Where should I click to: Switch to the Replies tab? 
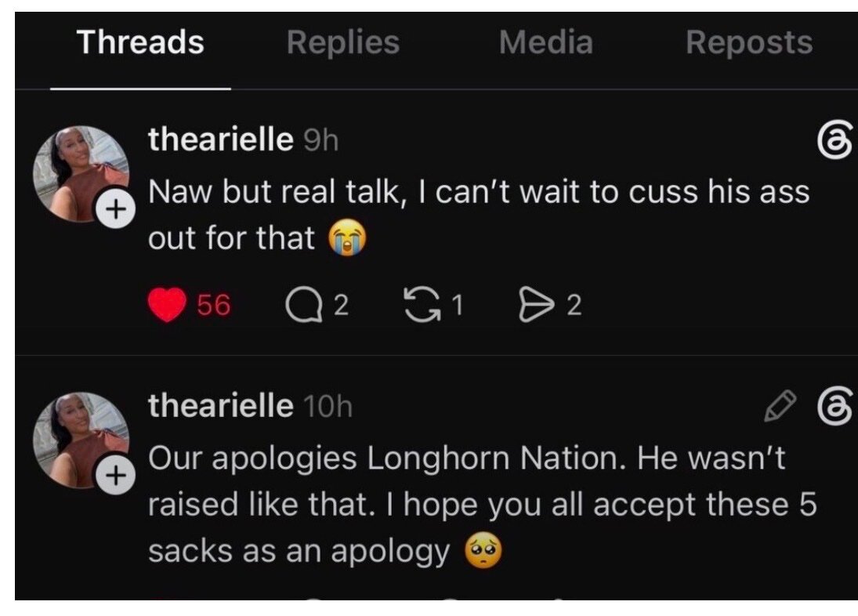coord(343,42)
